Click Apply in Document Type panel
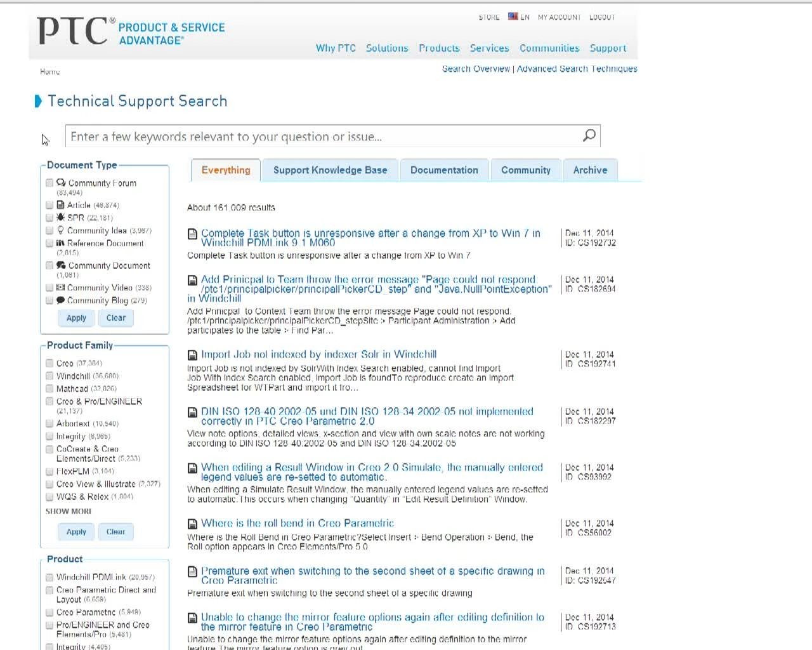The height and width of the screenshot is (650, 812). coord(76,318)
